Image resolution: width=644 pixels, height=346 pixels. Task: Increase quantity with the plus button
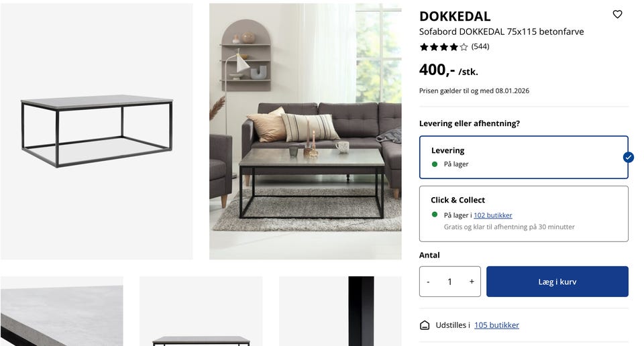coord(472,282)
